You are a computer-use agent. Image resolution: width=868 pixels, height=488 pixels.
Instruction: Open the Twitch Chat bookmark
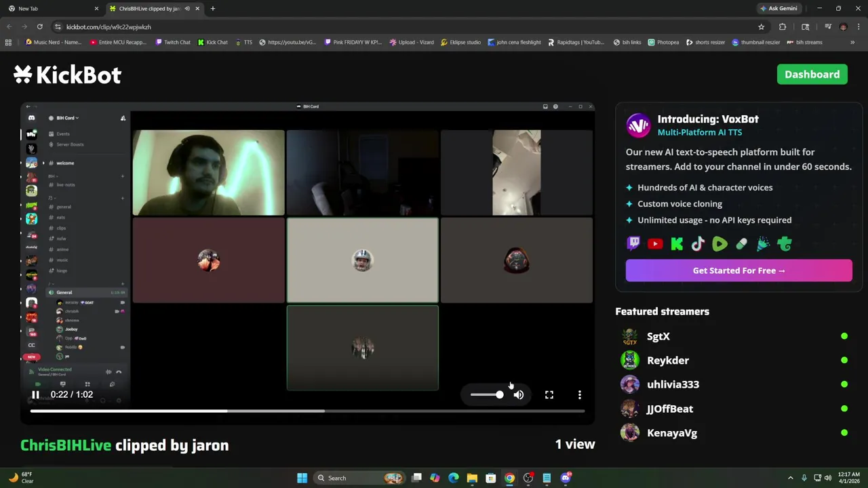(x=173, y=42)
